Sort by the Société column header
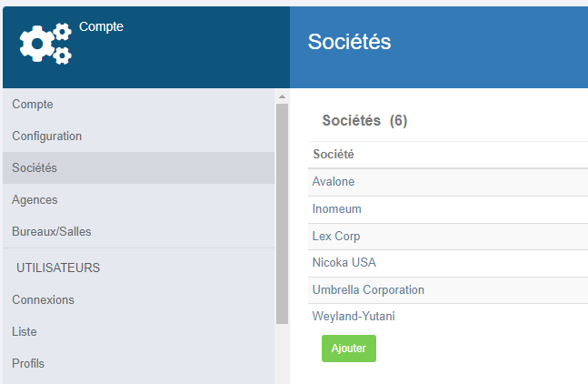 (334, 155)
